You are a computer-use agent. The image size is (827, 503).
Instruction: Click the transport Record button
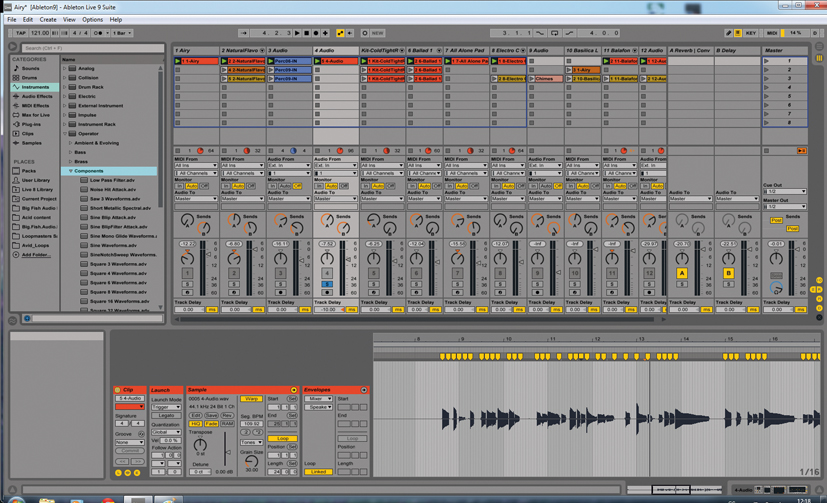(x=316, y=33)
